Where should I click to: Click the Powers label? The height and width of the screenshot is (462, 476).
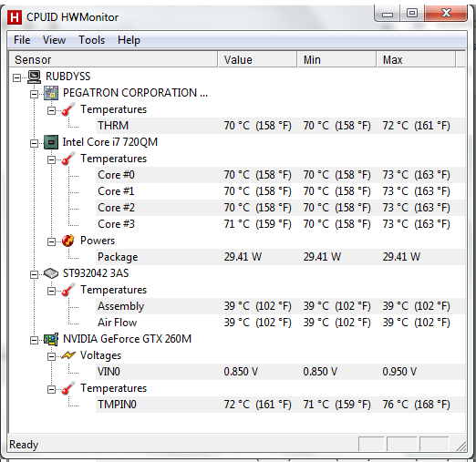(98, 241)
